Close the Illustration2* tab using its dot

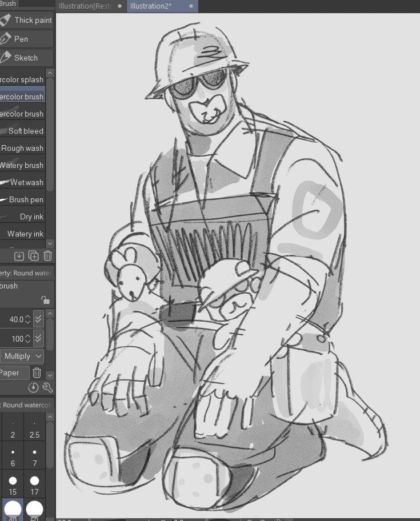(x=191, y=6)
